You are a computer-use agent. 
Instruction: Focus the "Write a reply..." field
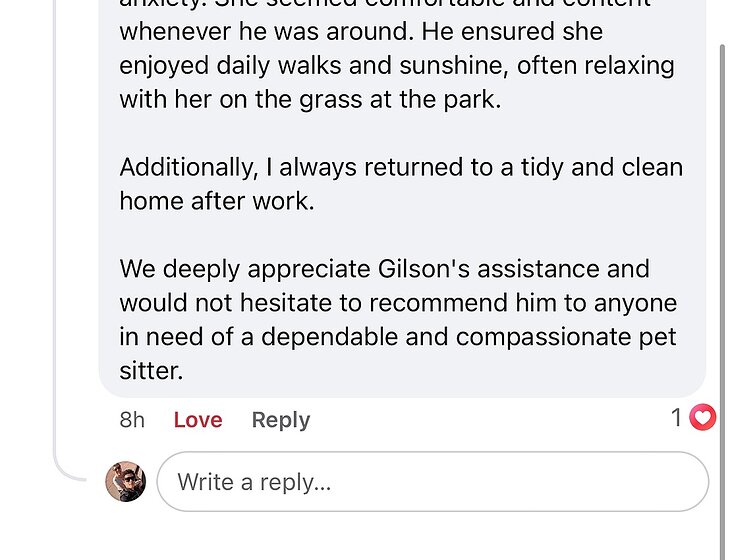(x=432, y=482)
